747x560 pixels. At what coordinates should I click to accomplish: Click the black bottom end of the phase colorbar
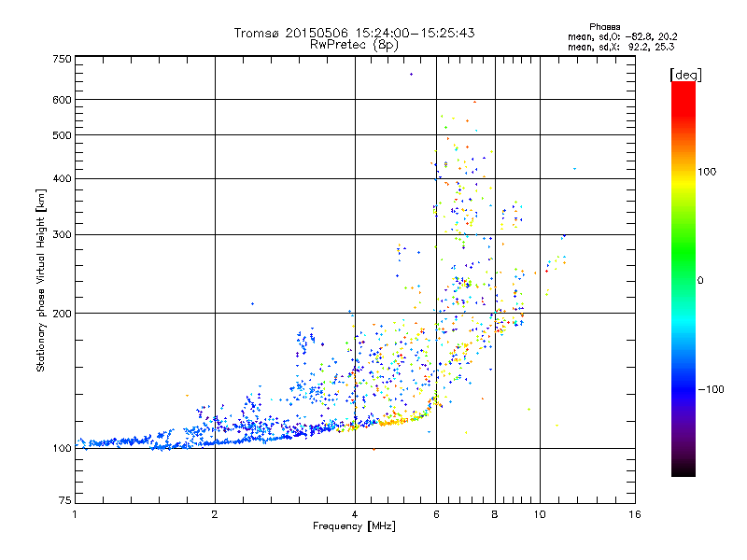coord(684,471)
